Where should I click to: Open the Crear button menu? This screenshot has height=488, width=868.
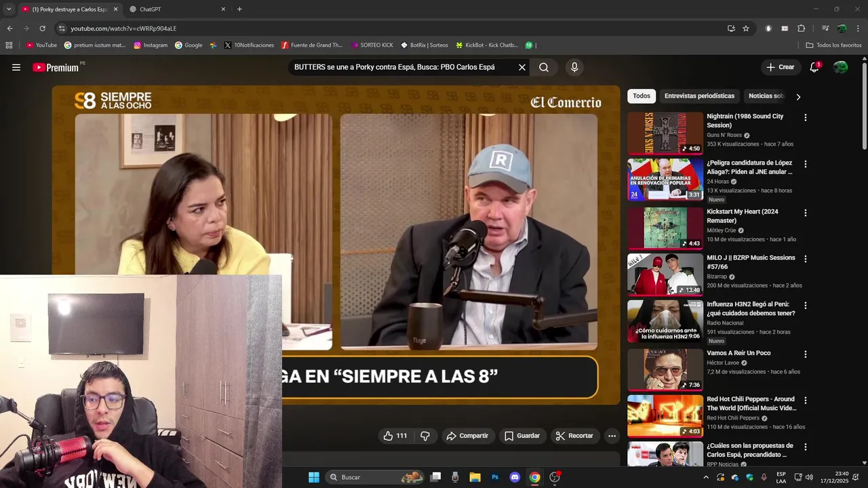(781, 67)
